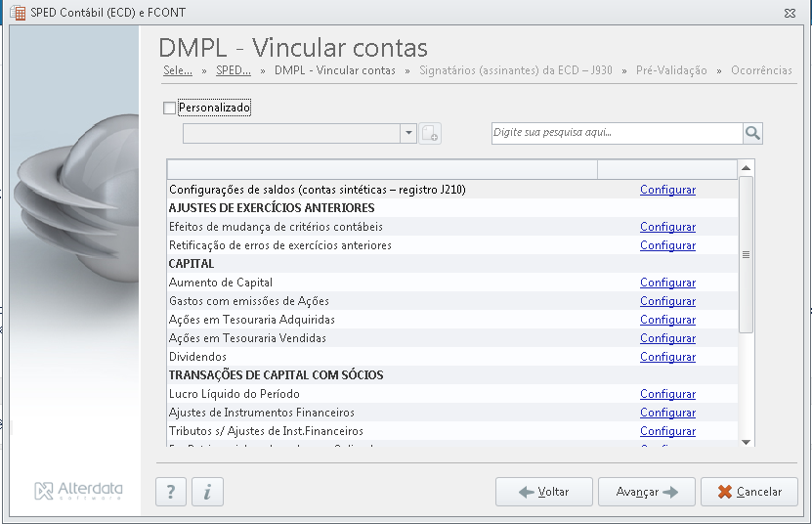Select the 'Ocorrências' breadcrumb step
Image resolution: width=812 pixels, height=524 pixels.
click(761, 70)
